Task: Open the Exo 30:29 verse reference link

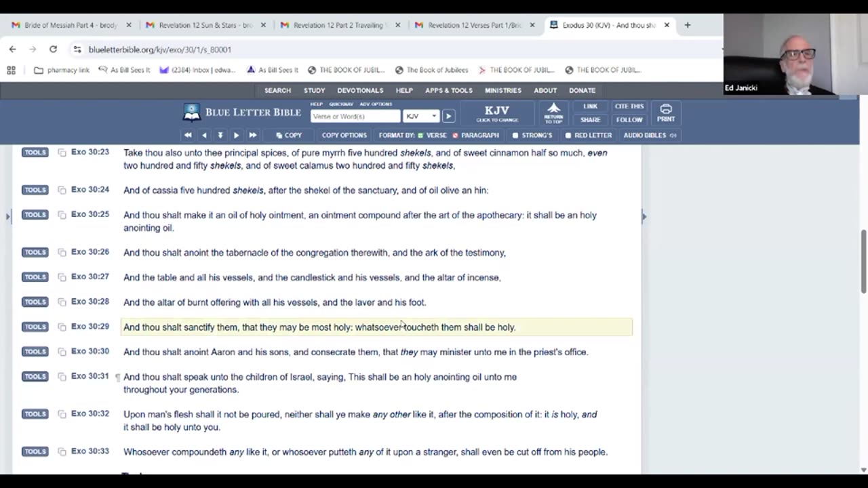Action: 90,326
